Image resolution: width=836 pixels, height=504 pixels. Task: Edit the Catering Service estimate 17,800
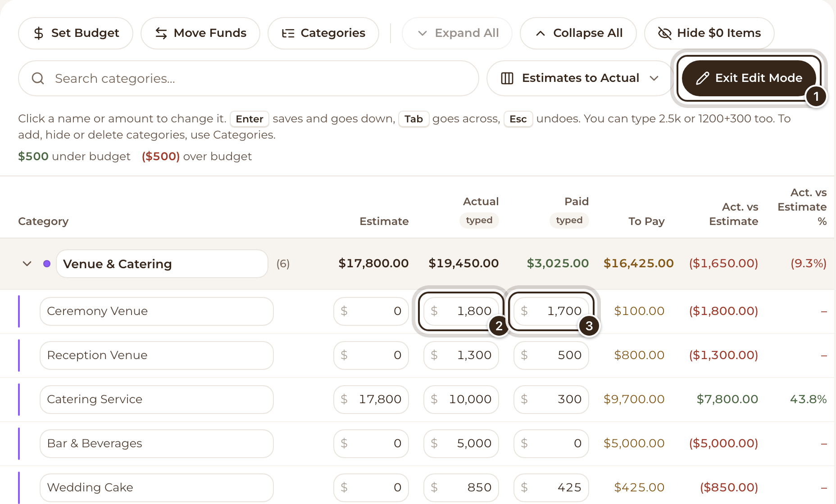pyautogui.click(x=371, y=400)
